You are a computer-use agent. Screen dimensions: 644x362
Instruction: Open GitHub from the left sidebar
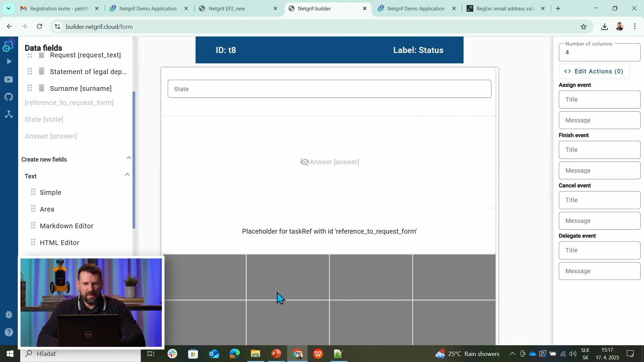[x=8, y=97]
